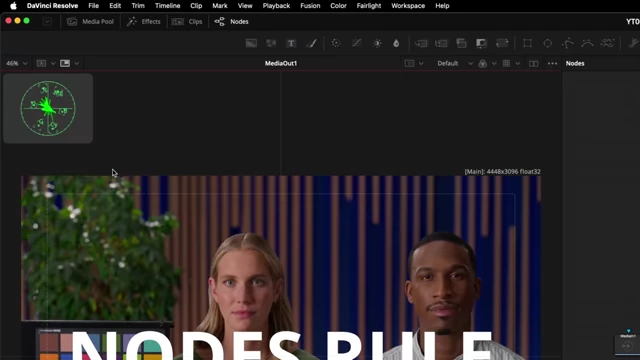Select the FastNoise node tool
Viewport: 640px width, 360px height.
271,43
